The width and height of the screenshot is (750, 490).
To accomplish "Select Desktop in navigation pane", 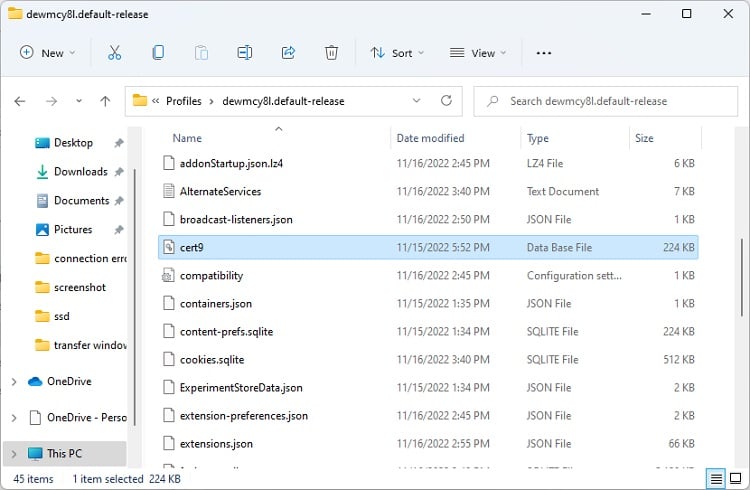I will click(x=73, y=143).
